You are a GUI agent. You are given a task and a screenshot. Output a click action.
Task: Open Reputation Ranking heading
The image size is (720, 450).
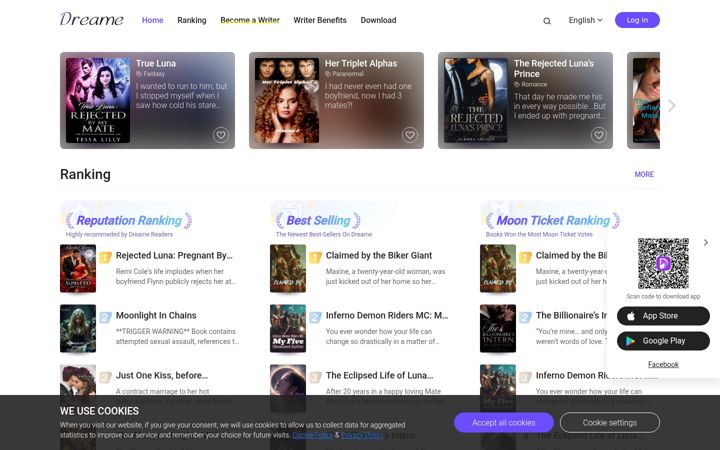coord(129,220)
